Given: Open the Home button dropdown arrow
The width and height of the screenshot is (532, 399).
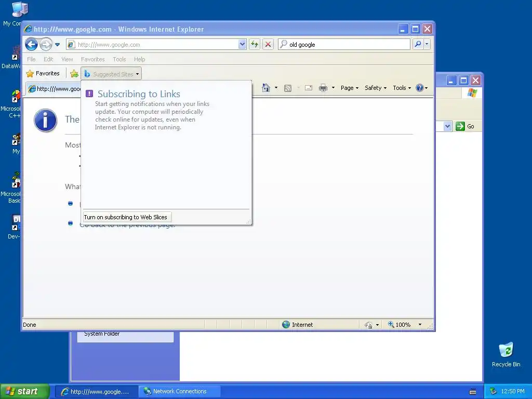Looking at the screenshot, I should click(x=276, y=88).
